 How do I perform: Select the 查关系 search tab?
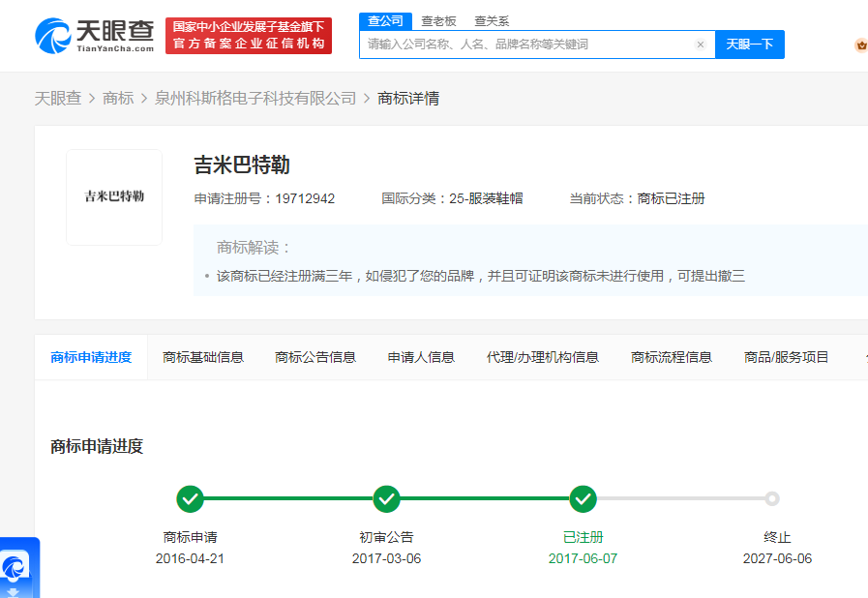(492, 21)
